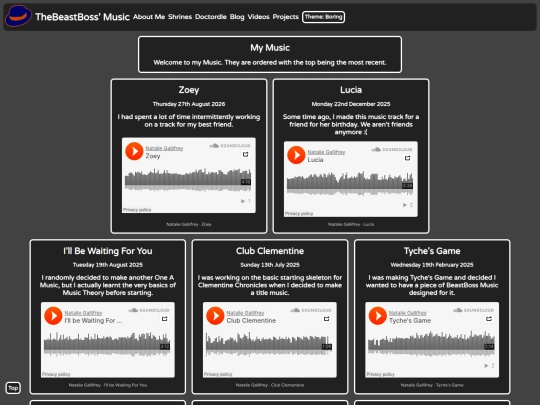Open SoundCloud logo in I'll be Waiting player
The width and height of the screenshot is (540, 405).
tap(149, 310)
